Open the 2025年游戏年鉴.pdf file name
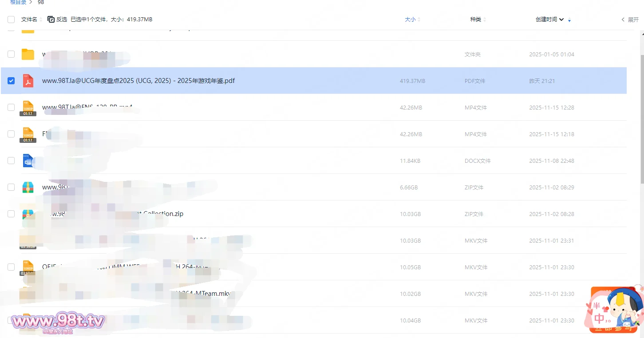The image size is (644, 338). point(138,81)
